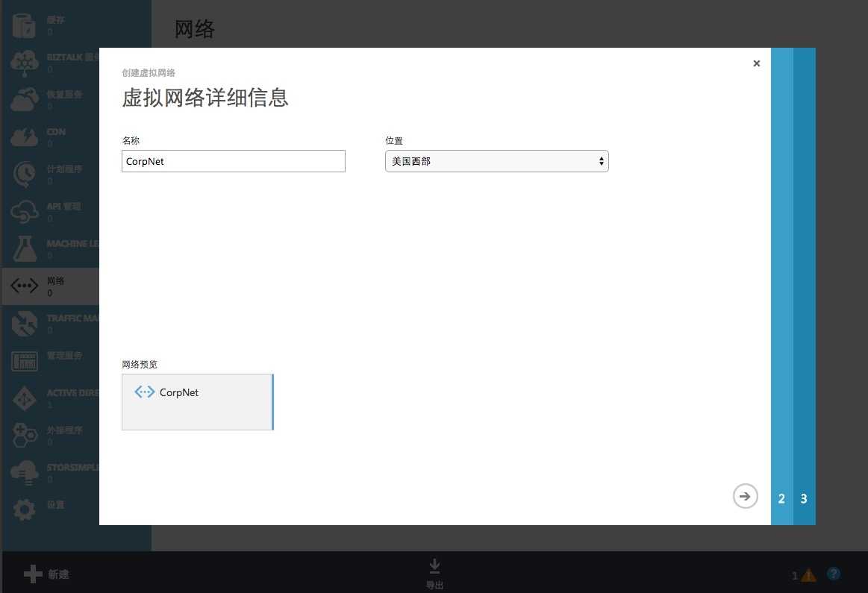The width and height of the screenshot is (868, 593).
Task: Jump to wizard step 2
Action: click(x=781, y=498)
